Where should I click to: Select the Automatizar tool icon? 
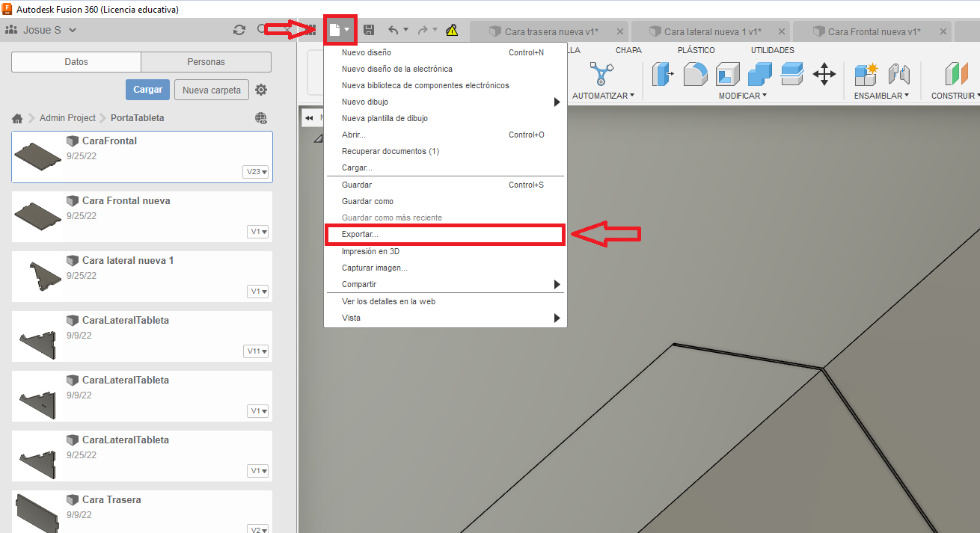coord(601,74)
